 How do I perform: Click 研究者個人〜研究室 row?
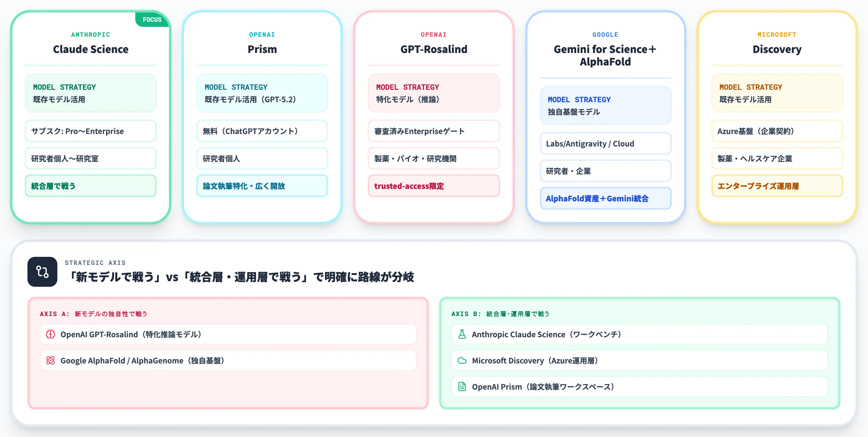[x=91, y=158]
